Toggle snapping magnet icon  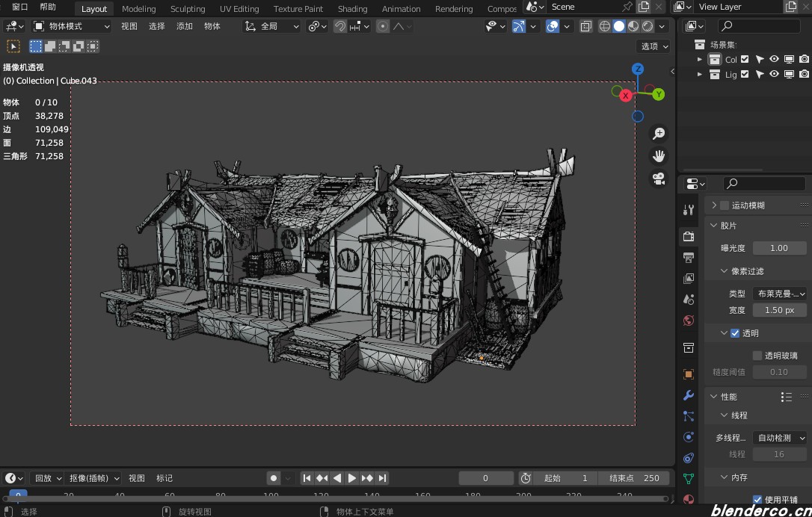click(339, 26)
